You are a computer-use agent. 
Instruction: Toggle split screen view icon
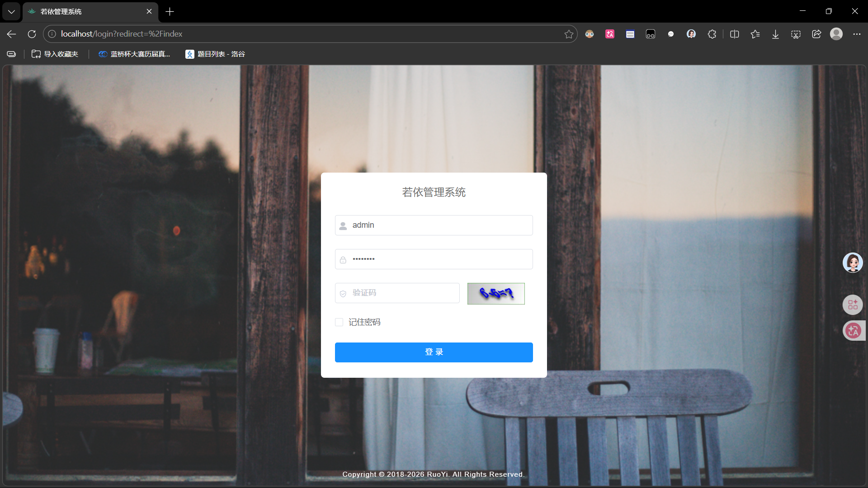pos(735,34)
